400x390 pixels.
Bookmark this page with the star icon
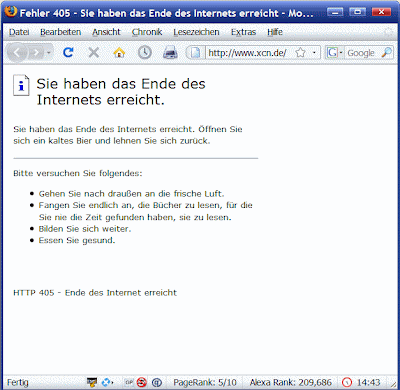(300, 53)
